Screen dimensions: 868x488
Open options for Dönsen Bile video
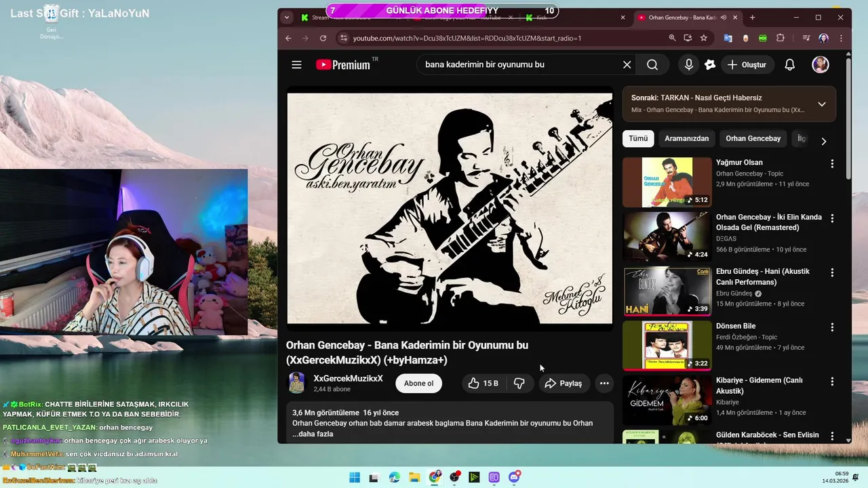click(832, 327)
